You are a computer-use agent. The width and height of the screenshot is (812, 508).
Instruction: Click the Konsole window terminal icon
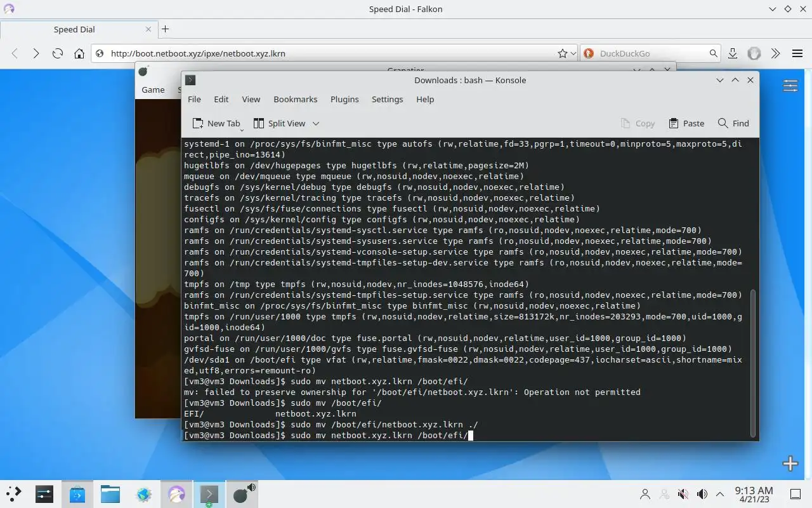click(190, 80)
